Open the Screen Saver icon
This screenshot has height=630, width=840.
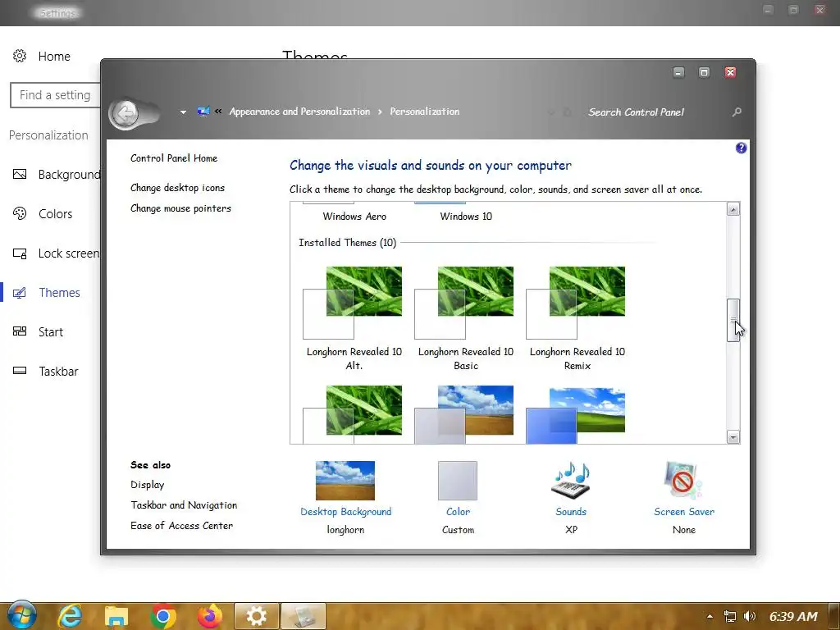(x=683, y=480)
